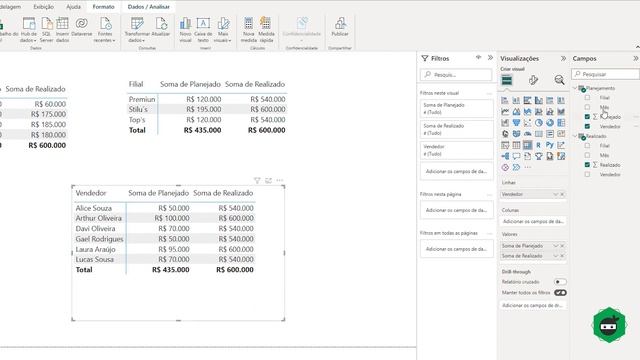Open Soma de Planejado field dropdown
The height and width of the screenshot is (360, 640).
click(556, 246)
